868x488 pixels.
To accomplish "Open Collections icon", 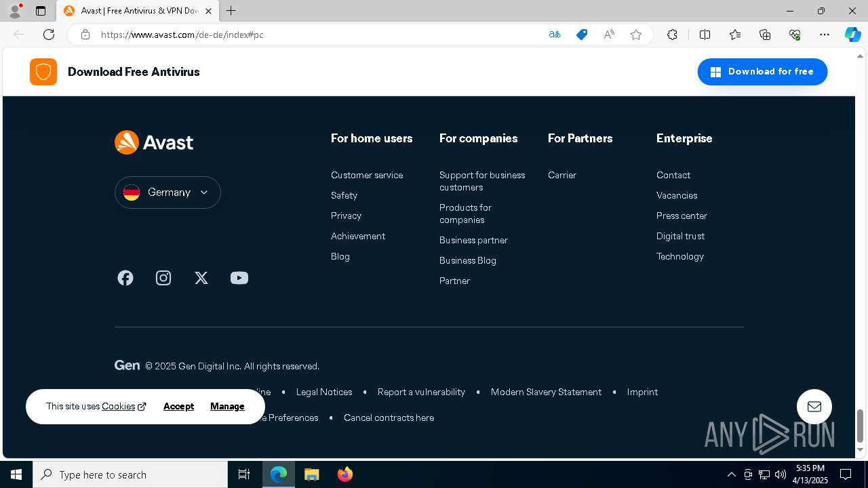I will pos(765,35).
